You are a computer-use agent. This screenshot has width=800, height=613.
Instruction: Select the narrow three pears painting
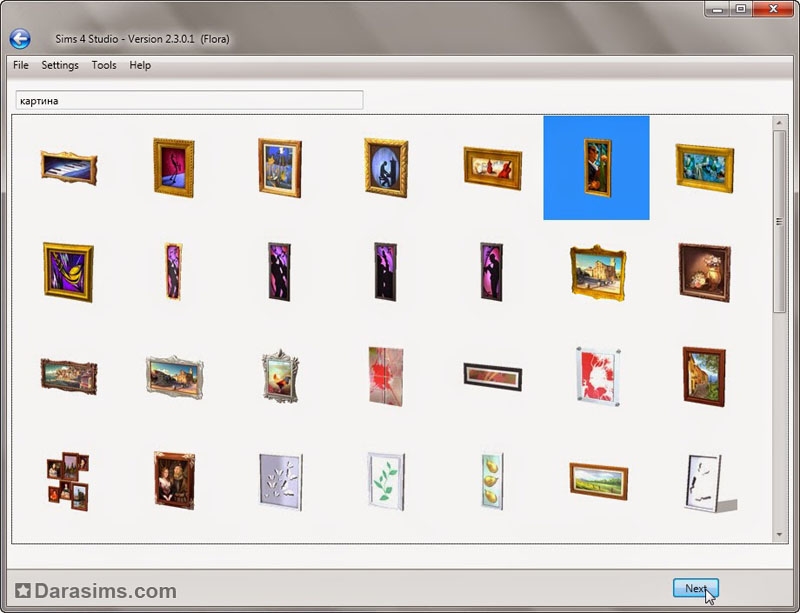(492, 481)
